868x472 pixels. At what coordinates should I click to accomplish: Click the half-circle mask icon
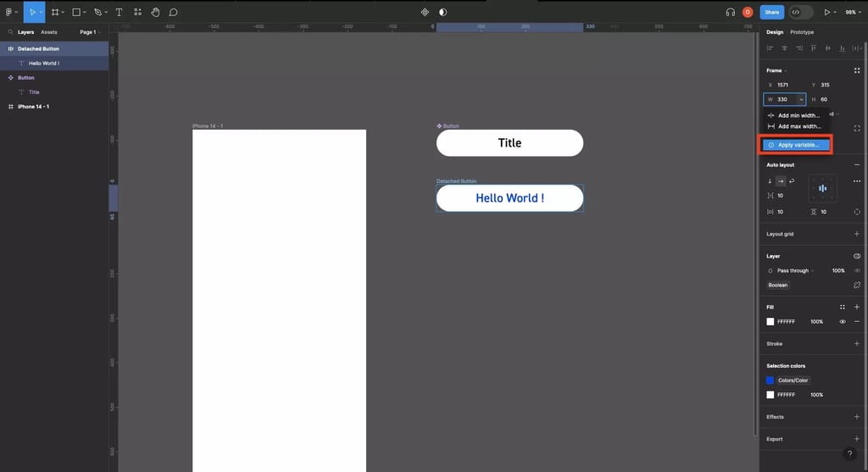pos(442,12)
